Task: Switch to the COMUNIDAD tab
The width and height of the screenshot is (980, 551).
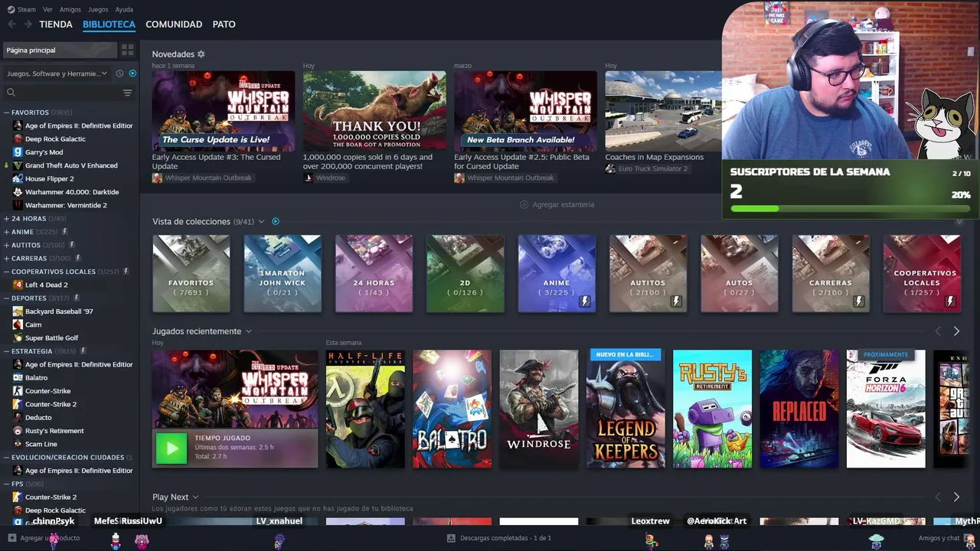Action: coord(174,24)
